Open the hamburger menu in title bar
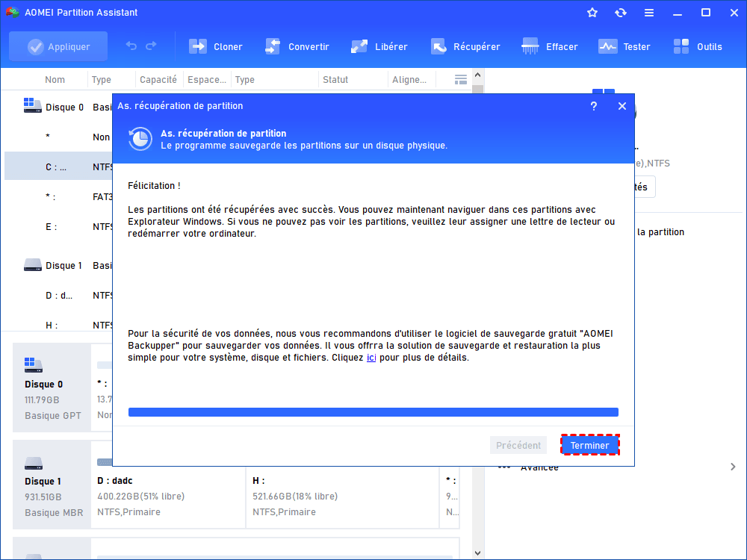Screen dimensions: 747x560 tap(649, 13)
